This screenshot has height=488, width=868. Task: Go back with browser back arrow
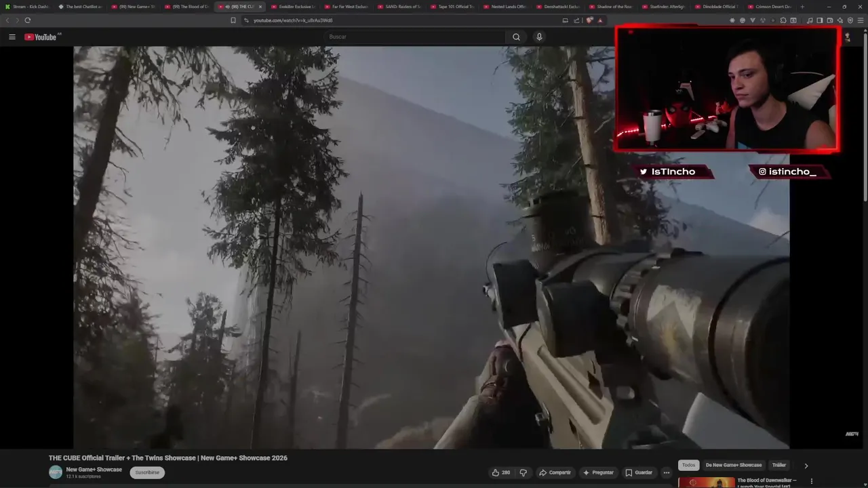click(7, 20)
